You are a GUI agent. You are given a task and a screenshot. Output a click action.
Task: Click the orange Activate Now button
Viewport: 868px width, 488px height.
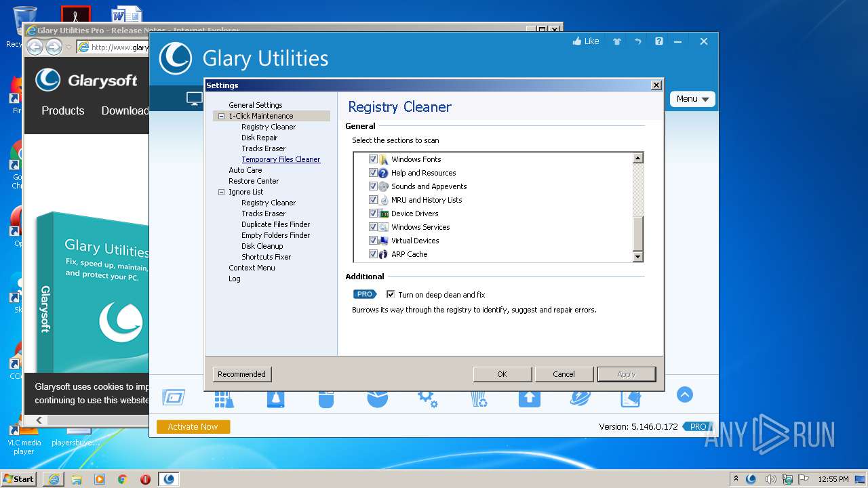(193, 426)
